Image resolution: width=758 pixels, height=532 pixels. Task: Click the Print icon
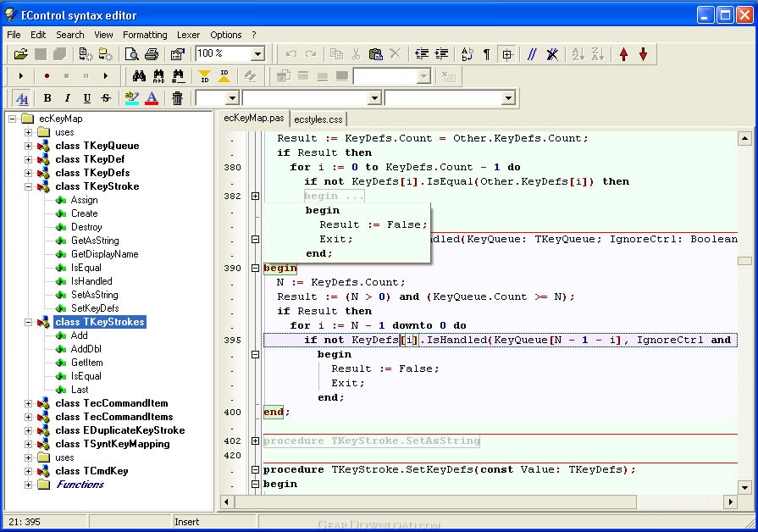(152, 54)
